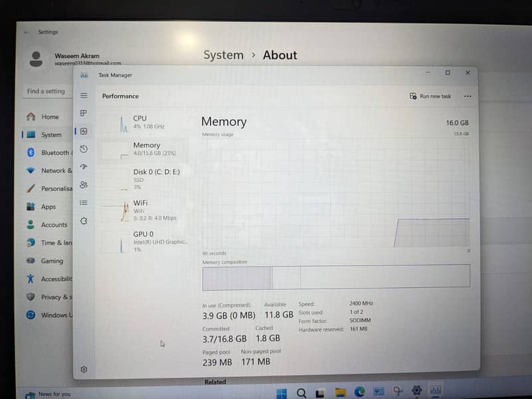
Task: Click the System breadcrumb link
Action: 223,55
